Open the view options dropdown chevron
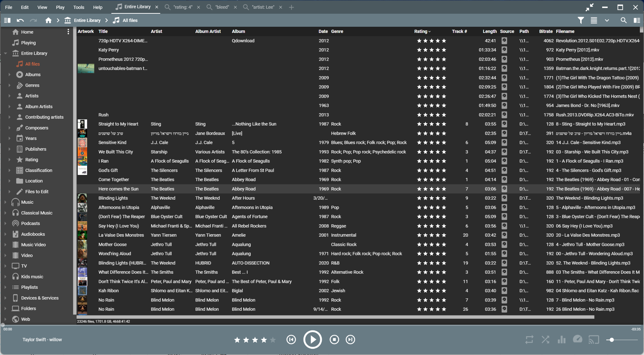The width and height of the screenshot is (644, 355). pos(607,21)
